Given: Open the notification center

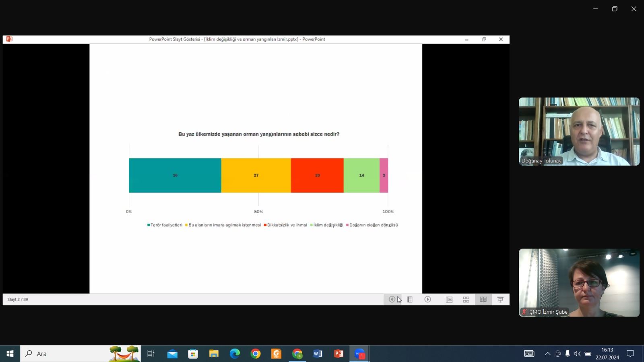Looking at the screenshot, I should point(630,354).
